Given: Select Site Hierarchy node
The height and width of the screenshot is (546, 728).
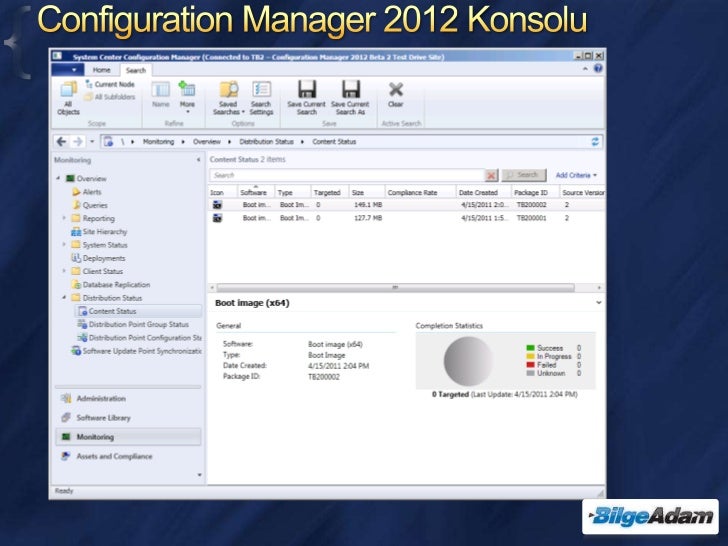Looking at the screenshot, I should pyautogui.click(x=99, y=232).
